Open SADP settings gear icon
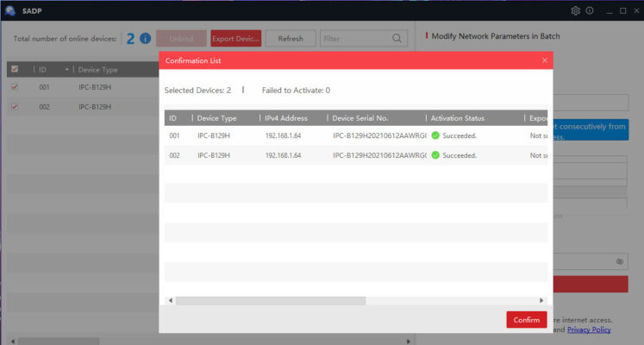Image resolution: width=644 pixels, height=345 pixels. pos(575,10)
